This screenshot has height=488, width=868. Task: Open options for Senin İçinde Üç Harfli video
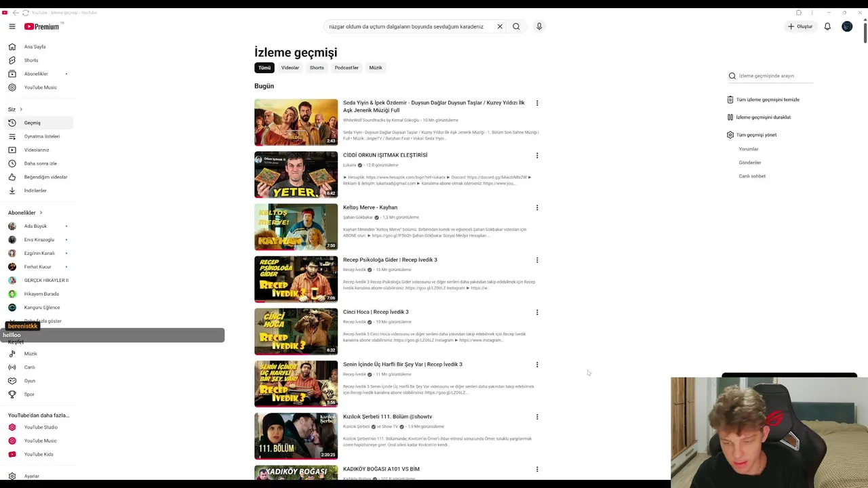[x=537, y=365]
